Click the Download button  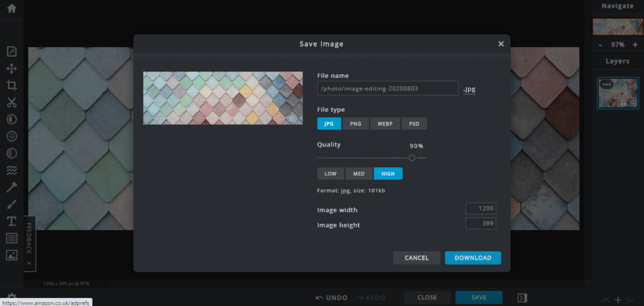click(x=472, y=258)
